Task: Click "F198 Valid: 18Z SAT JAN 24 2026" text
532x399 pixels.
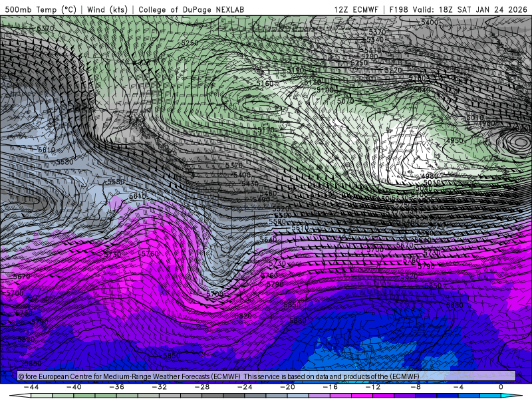Action: pos(458,9)
